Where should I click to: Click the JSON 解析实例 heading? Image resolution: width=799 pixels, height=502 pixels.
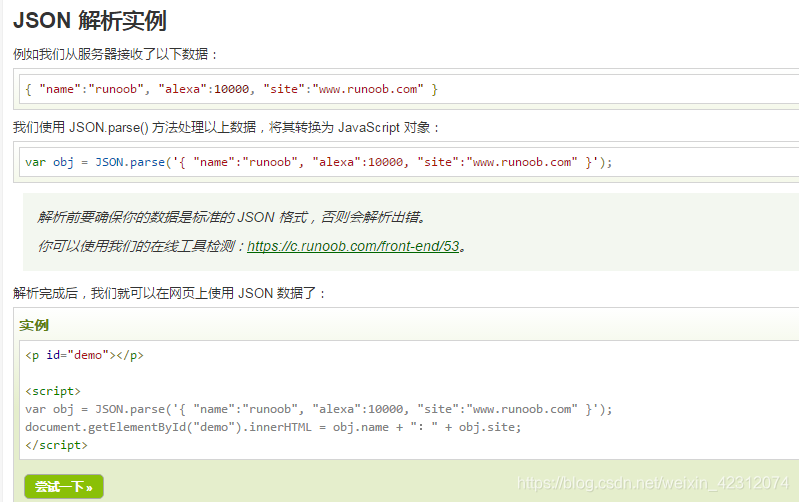(x=90, y=21)
